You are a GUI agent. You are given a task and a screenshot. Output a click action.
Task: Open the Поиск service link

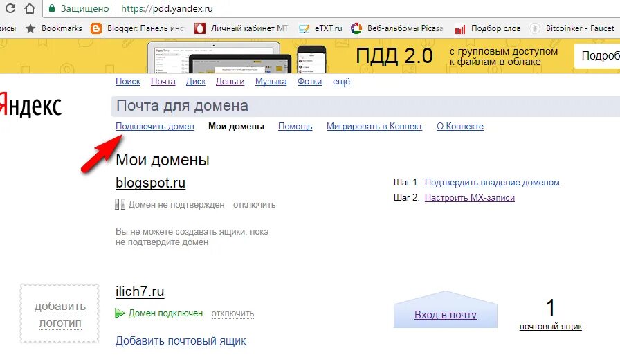pyautogui.click(x=128, y=82)
